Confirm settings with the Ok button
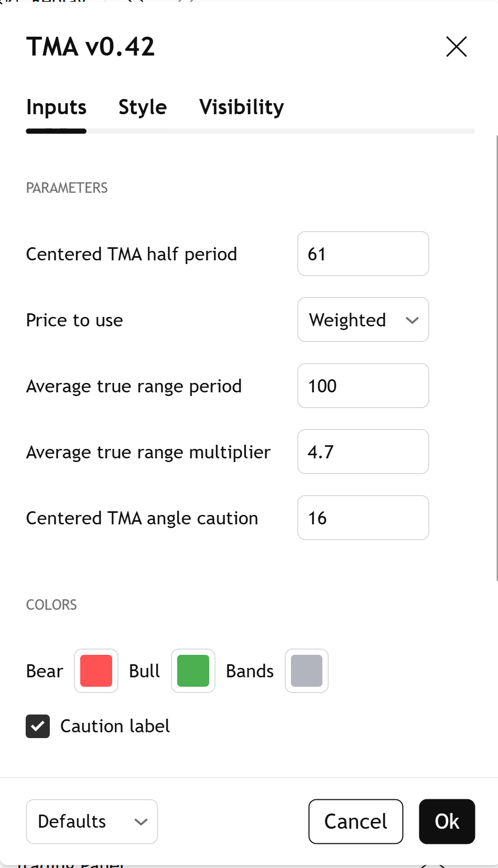Image resolution: width=498 pixels, height=868 pixels. coord(447,821)
